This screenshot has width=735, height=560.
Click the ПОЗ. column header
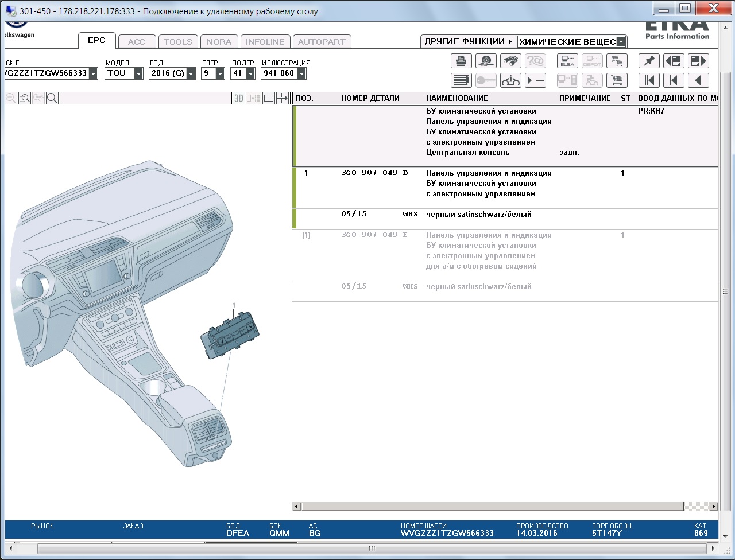click(x=304, y=98)
